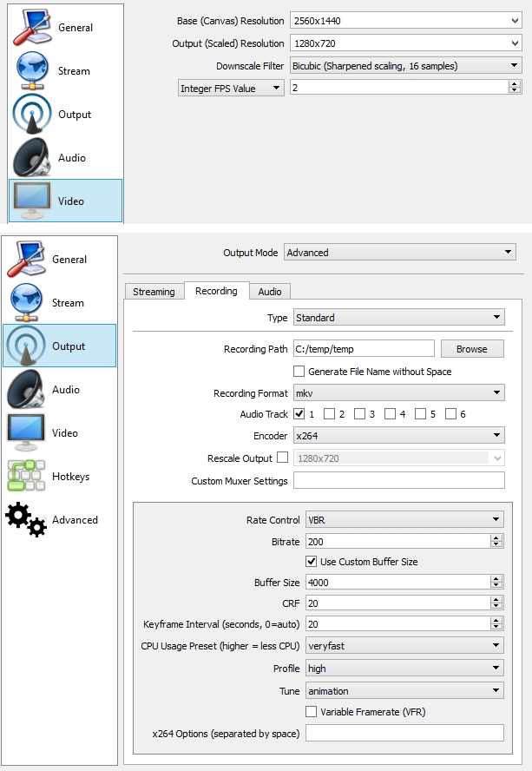Screen dimensions: 532x771
Task: Increase Buffer Size with stepper arrow
Action: coord(496,579)
